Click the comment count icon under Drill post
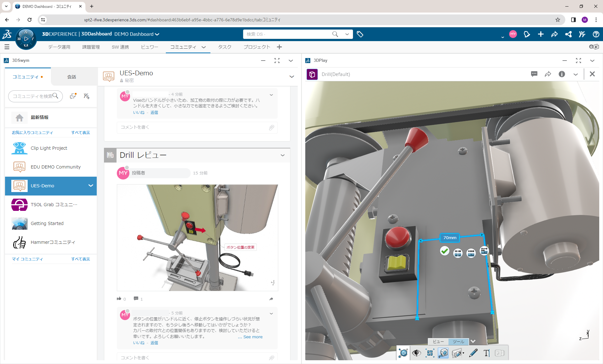The height and width of the screenshot is (364, 603). (136, 299)
